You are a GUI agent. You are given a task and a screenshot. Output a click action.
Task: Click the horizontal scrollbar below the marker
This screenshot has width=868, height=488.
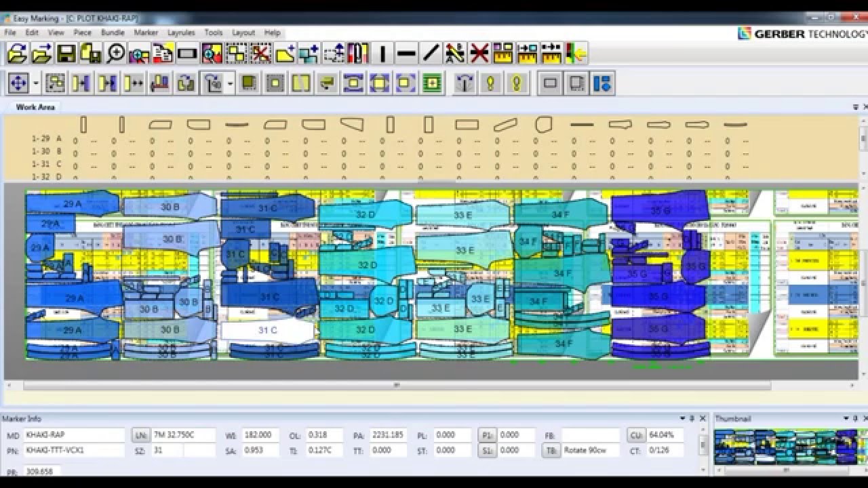[397, 386]
